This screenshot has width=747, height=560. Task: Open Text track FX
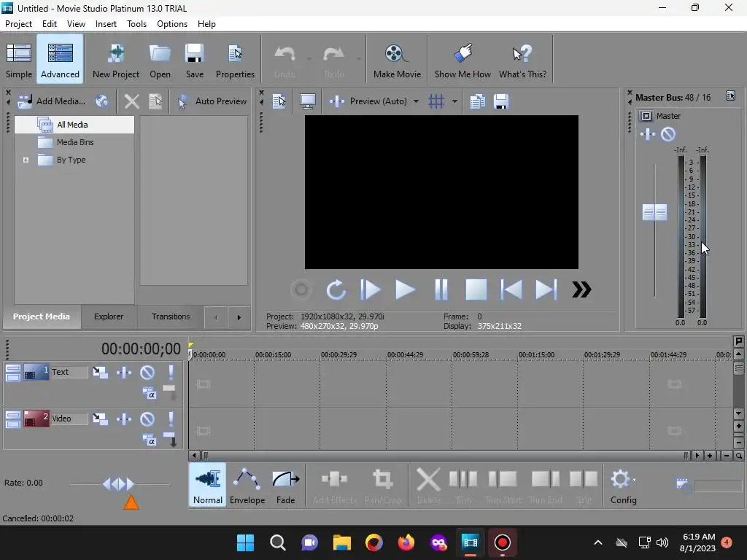click(x=124, y=373)
